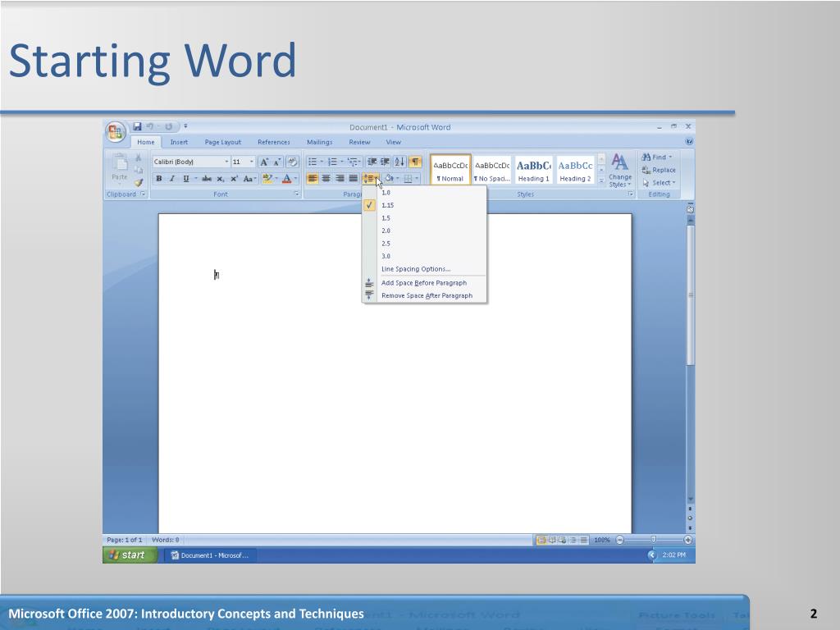The width and height of the screenshot is (840, 630).
Task: Click the vertical scrollbar thumb
Action: 690,294
